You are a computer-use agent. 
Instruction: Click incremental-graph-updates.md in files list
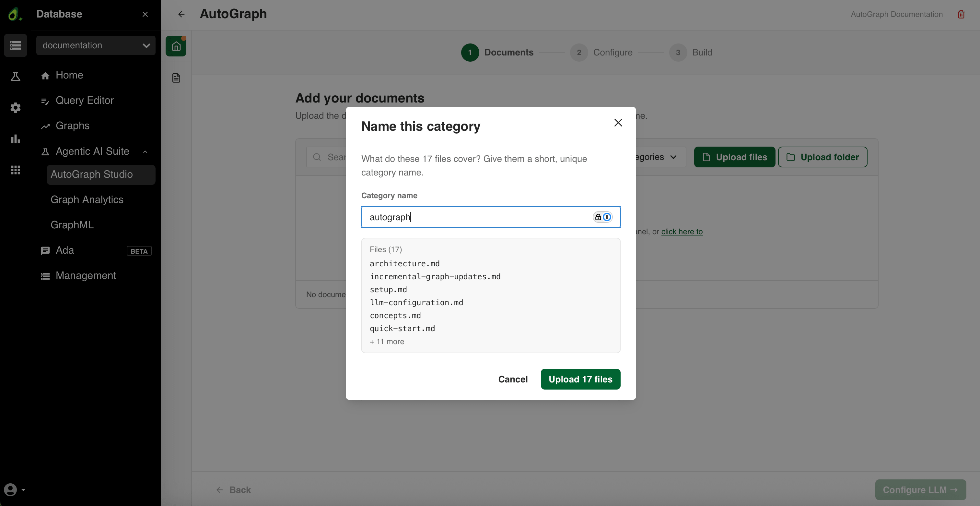[435, 276]
